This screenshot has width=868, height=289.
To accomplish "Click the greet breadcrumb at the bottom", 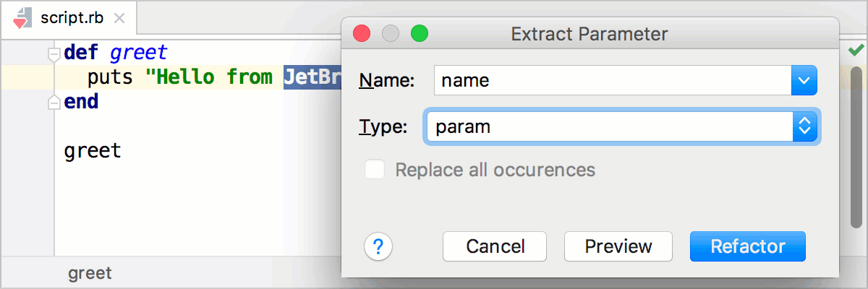I will pyautogui.click(x=90, y=273).
